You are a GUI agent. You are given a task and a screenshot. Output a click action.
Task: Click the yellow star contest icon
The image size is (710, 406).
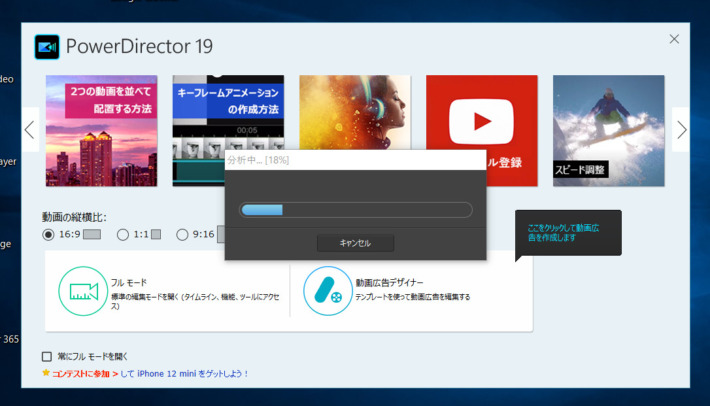coord(45,374)
